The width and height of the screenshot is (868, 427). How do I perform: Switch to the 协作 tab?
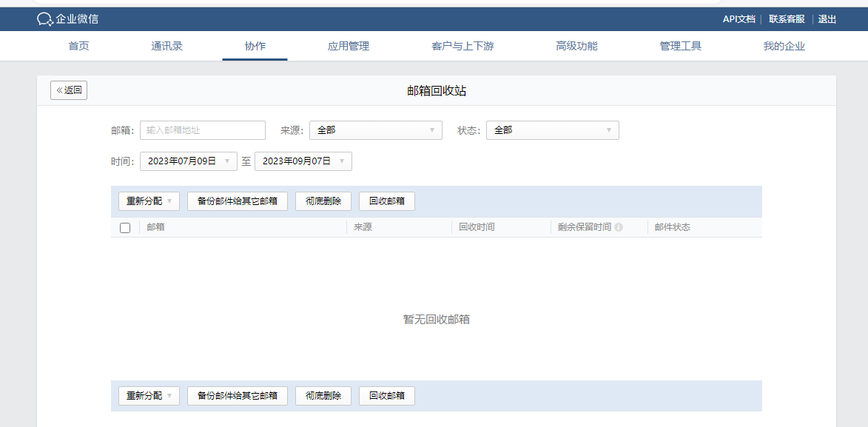click(x=255, y=45)
